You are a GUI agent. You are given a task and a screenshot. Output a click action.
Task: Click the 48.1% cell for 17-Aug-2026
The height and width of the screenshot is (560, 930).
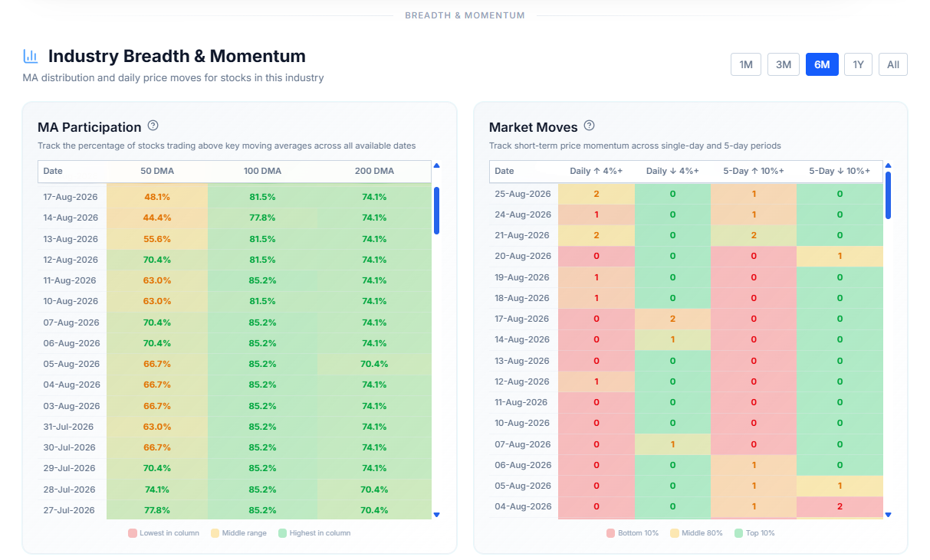157,197
